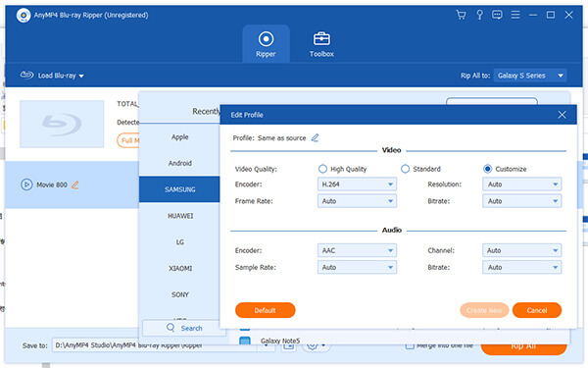
Task: Click the Profile: Same as source text
Action: [269, 137]
